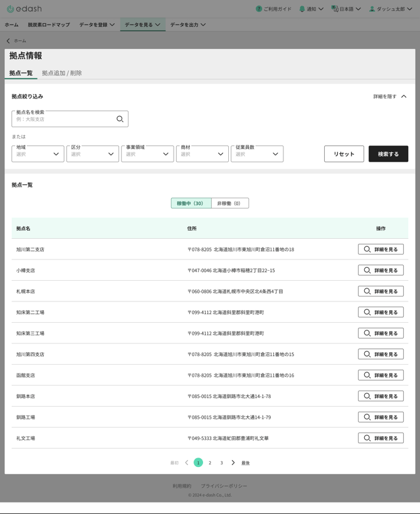Image resolution: width=420 pixels, height=514 pixels.
Task: Collapse filters with 詳細を隠す
Action: click(389, 97)
